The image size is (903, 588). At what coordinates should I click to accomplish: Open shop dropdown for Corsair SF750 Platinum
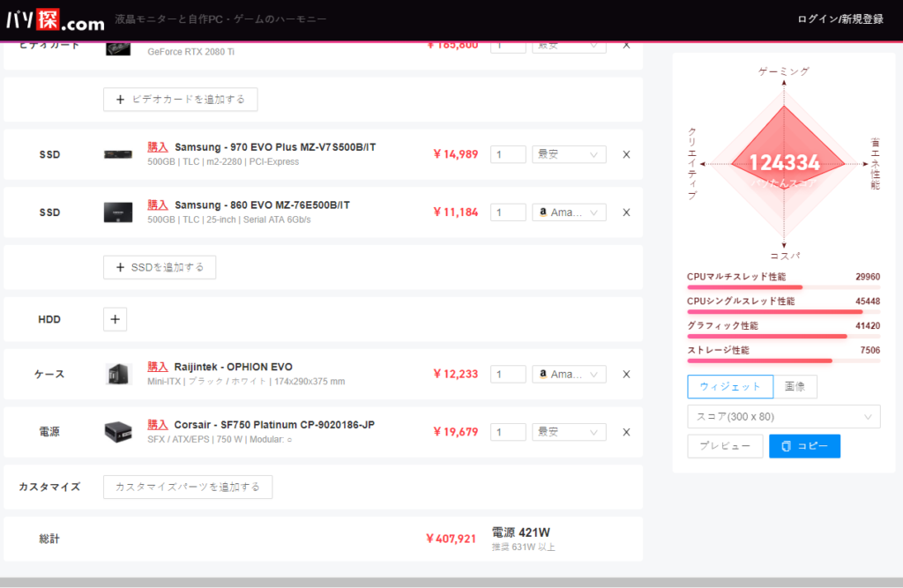coord(569,432)
